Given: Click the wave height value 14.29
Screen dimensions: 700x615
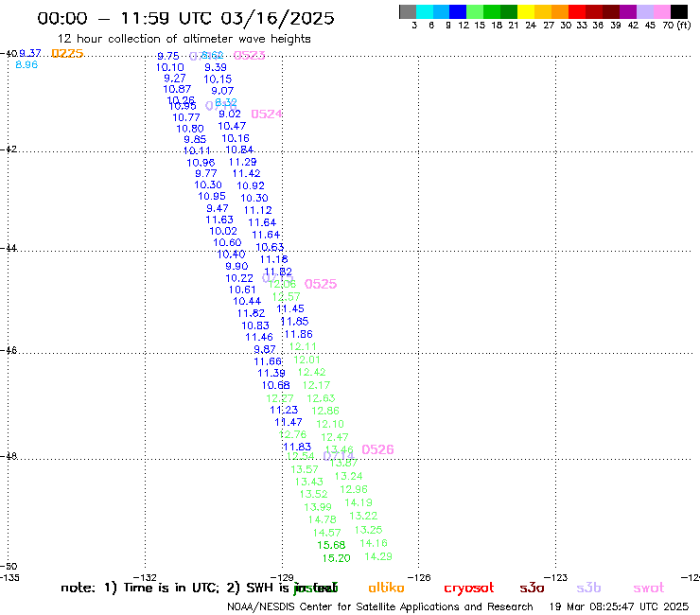Looking at the screenshot, I should click(378, 557).
